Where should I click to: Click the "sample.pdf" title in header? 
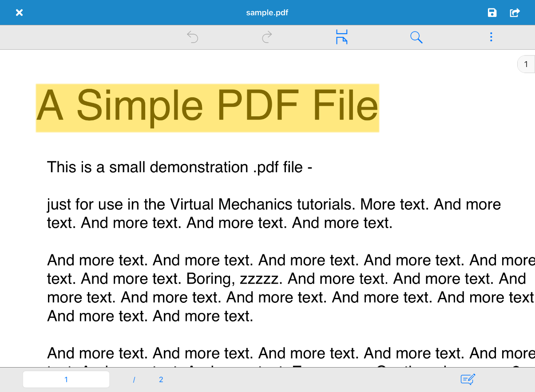(x=267, y=12)
